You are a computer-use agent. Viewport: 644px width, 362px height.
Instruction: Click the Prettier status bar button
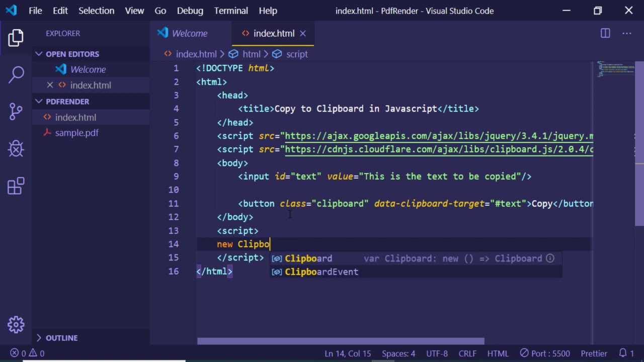594,353
